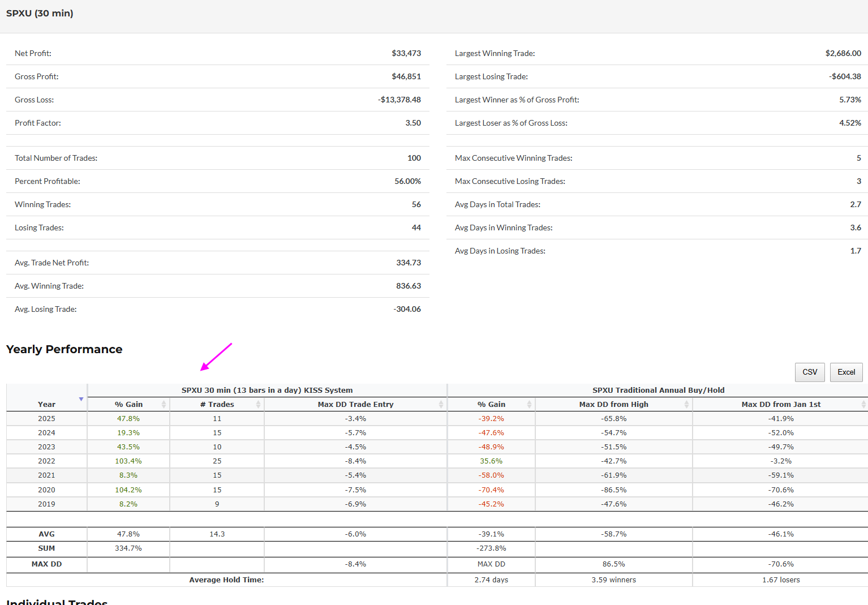Select the 2020 year cell

point(46,490)
